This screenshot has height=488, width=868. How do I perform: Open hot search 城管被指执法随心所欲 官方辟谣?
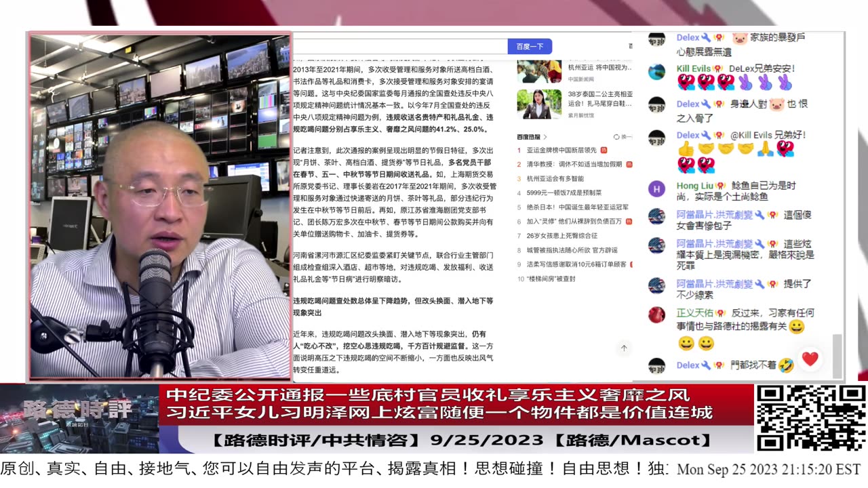pyautogui.click(x=572, y=250)
